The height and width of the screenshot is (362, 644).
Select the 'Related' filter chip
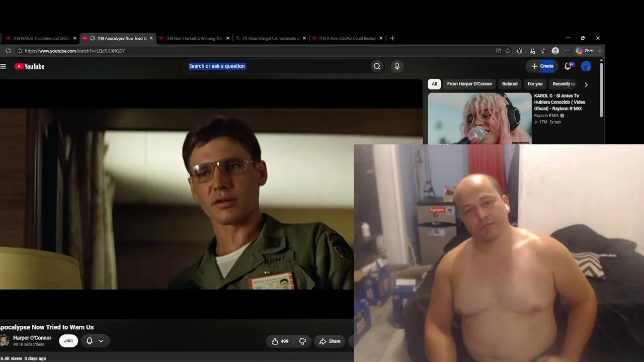pyautogui.click(x=510, y=84)
